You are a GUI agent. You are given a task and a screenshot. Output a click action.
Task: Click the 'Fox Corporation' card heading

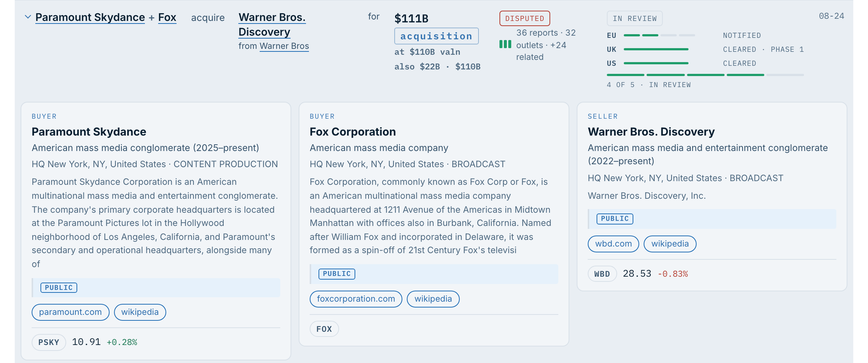tap(353, 132)
